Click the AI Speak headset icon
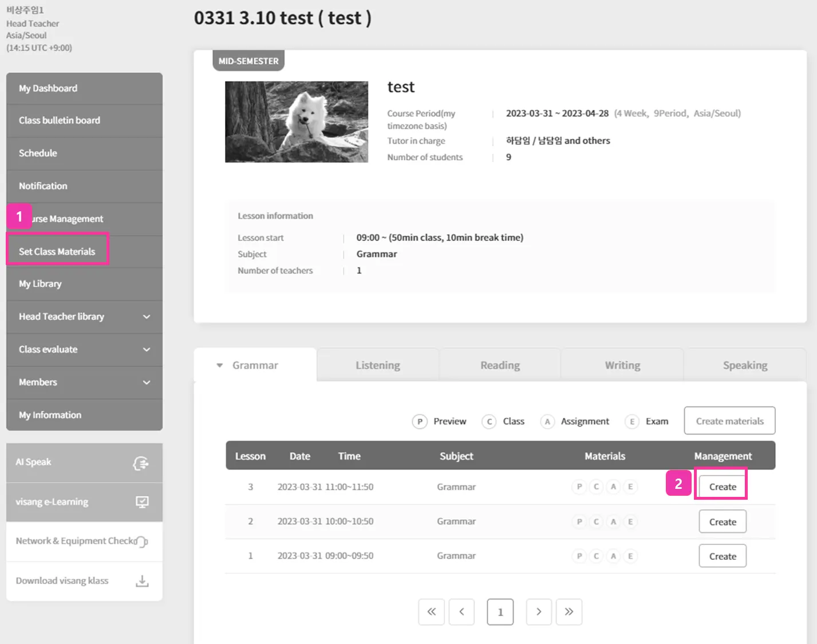Image resolution: width=817 pixels, height=644 pixels. (x=141, y=463)
